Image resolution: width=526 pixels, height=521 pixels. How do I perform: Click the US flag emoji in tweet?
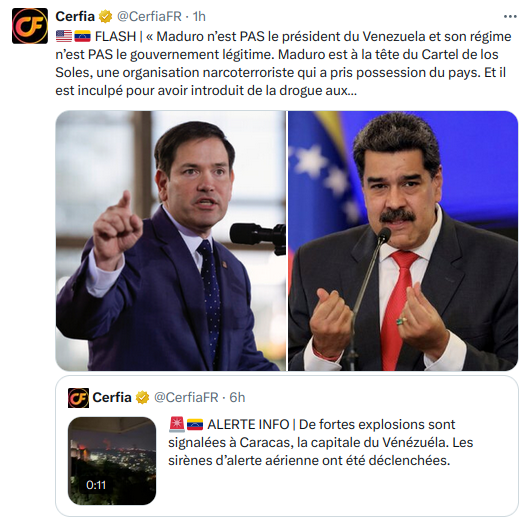pyautogui.click(x=64, y=36)
